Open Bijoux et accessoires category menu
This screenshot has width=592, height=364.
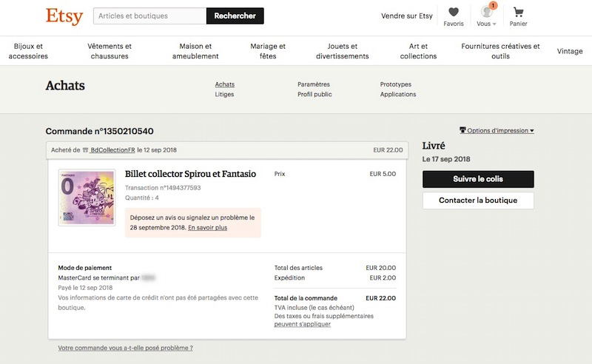point(28,51)
